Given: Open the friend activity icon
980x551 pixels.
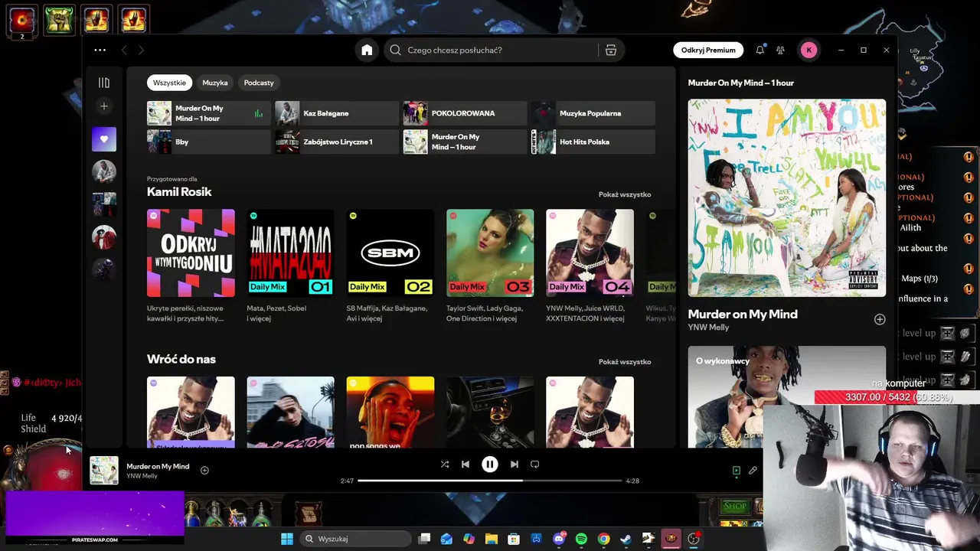Looking at the screenshot, I should coord(780,50).
